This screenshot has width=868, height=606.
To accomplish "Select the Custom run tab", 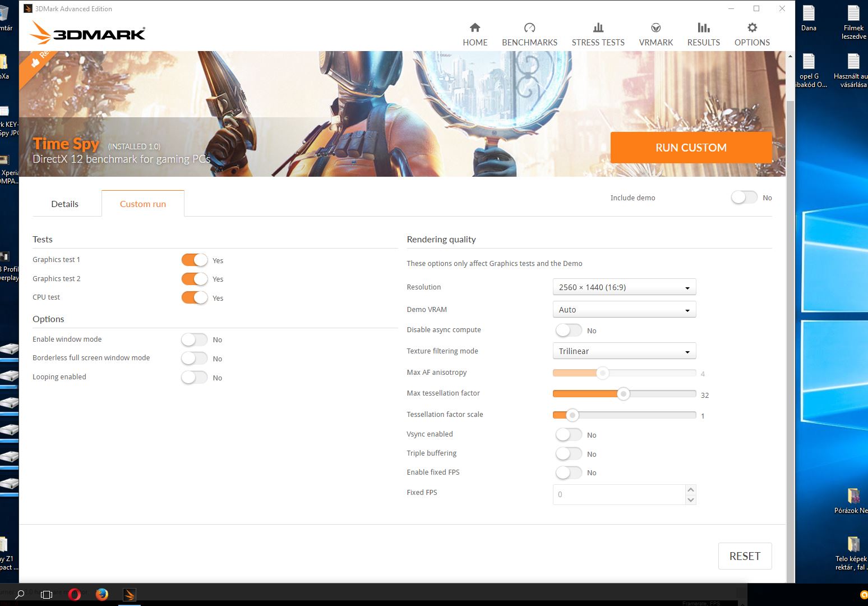I will click(143, 204).
